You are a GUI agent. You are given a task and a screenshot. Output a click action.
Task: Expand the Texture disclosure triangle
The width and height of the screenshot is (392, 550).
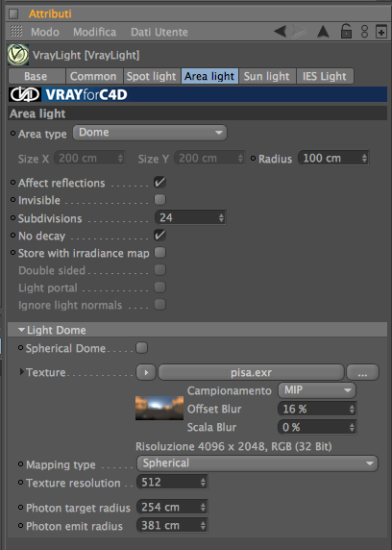tap(22, 372)
